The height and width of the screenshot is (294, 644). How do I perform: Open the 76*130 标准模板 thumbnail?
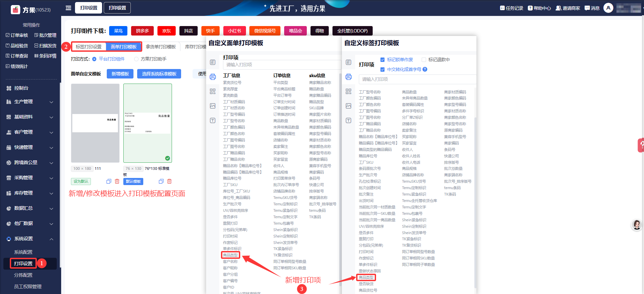148,123
